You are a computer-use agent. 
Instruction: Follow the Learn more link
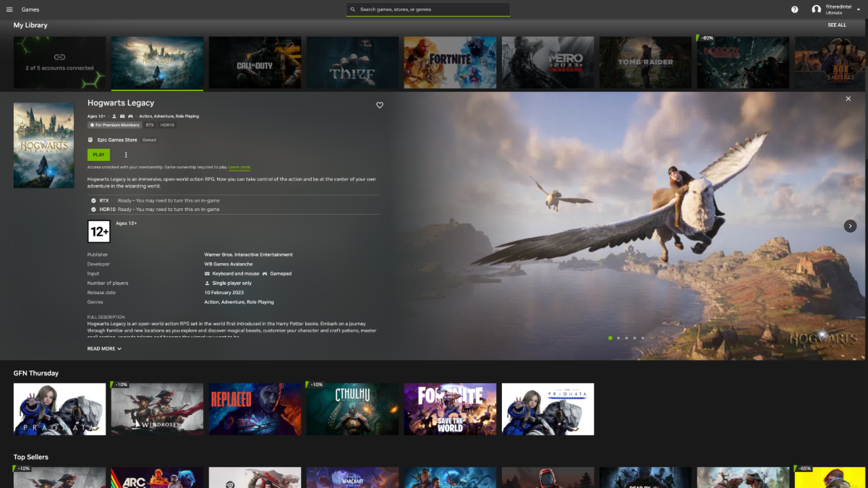239,167
